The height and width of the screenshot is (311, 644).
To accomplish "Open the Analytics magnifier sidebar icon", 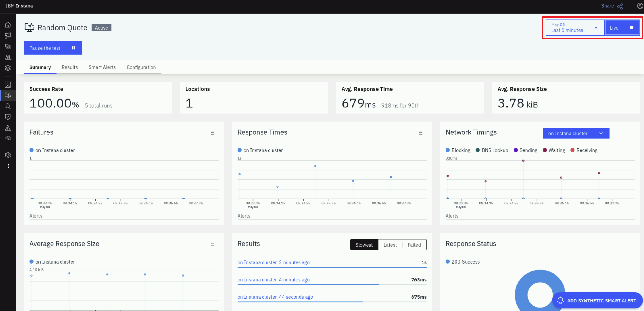I will pos(8,106).
